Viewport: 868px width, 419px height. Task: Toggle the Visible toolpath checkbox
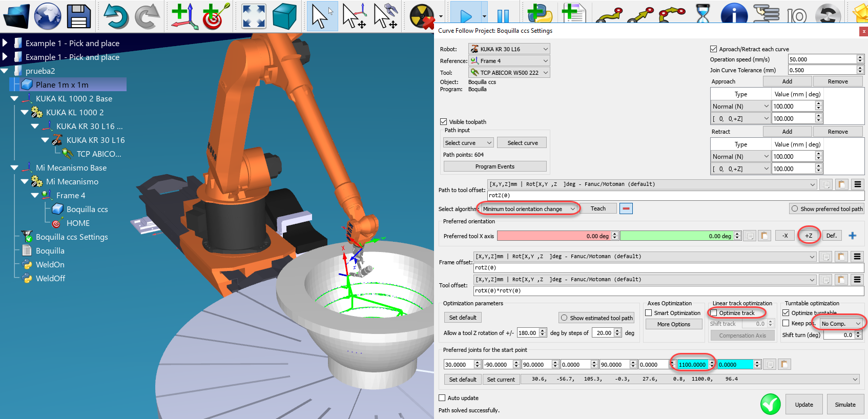pyautogui.click(x=444, y=122)
